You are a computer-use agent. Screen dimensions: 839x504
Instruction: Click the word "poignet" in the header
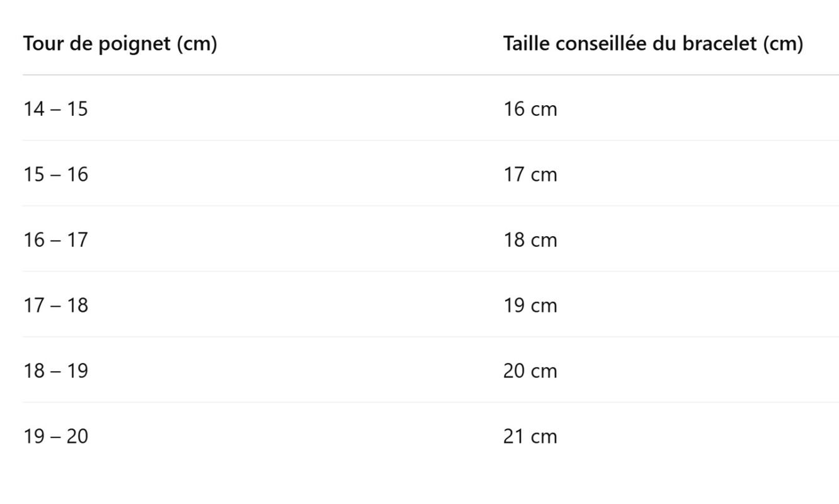point(134,45)
